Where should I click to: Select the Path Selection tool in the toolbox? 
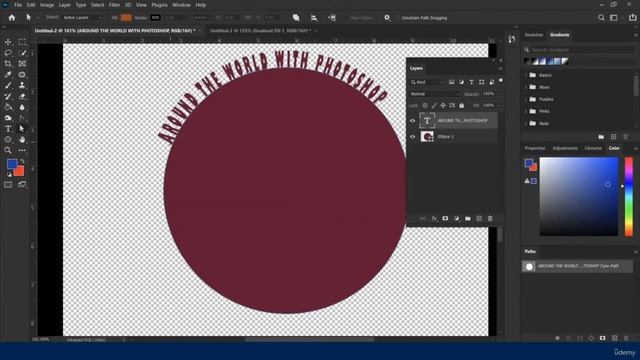click(22, 129)
